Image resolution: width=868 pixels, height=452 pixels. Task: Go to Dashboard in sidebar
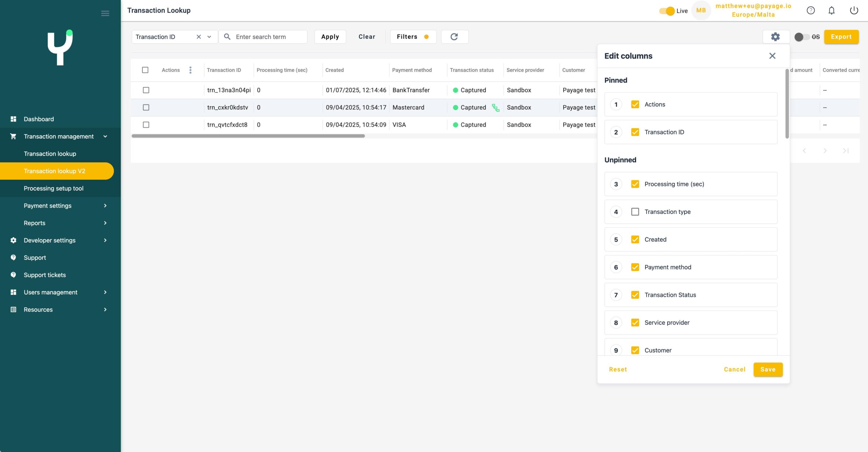39,119
